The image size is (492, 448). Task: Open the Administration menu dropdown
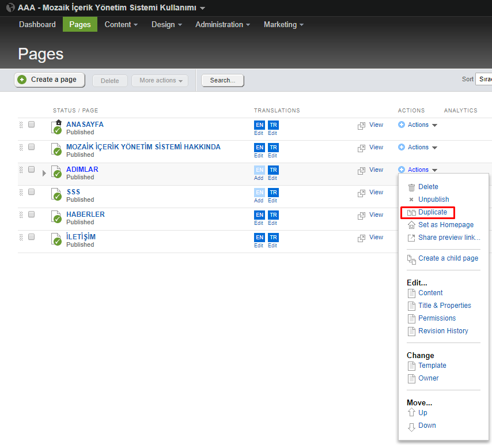click(222, 24)
